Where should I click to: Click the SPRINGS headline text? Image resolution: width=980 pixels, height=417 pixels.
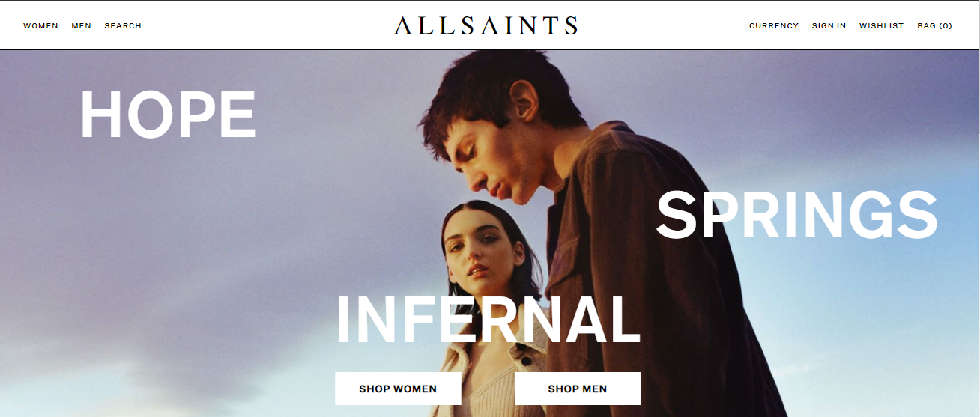click(797, 215)
